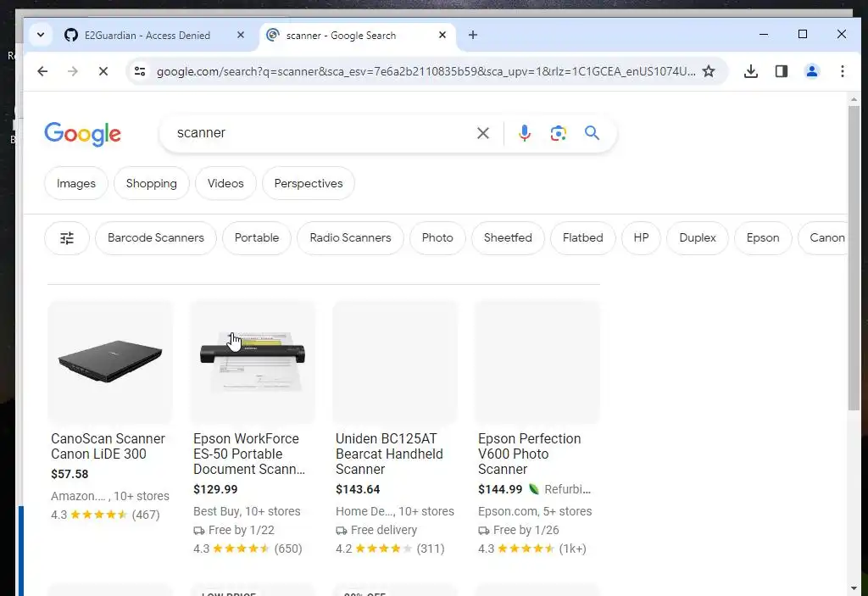
Task: Open the Chrome profile icon
Action: (x=811, y=71)
